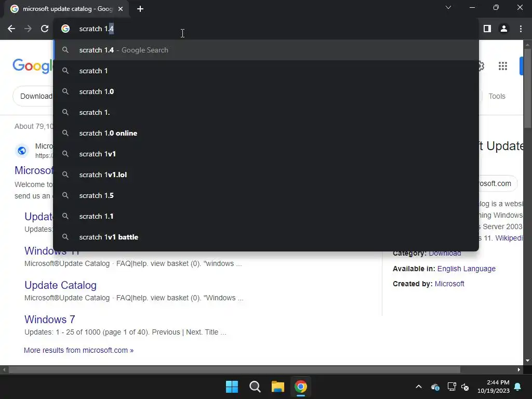Open a new tab with the plus button
Screen dimensions: 532x399
140,9
